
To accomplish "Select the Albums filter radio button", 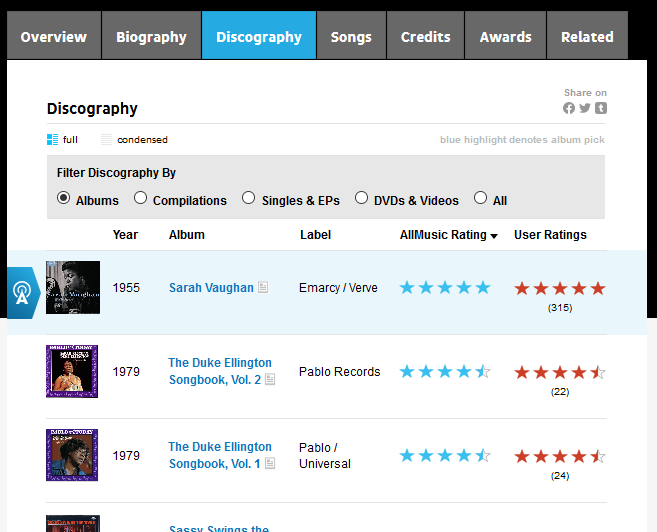I will click(64, 199).
